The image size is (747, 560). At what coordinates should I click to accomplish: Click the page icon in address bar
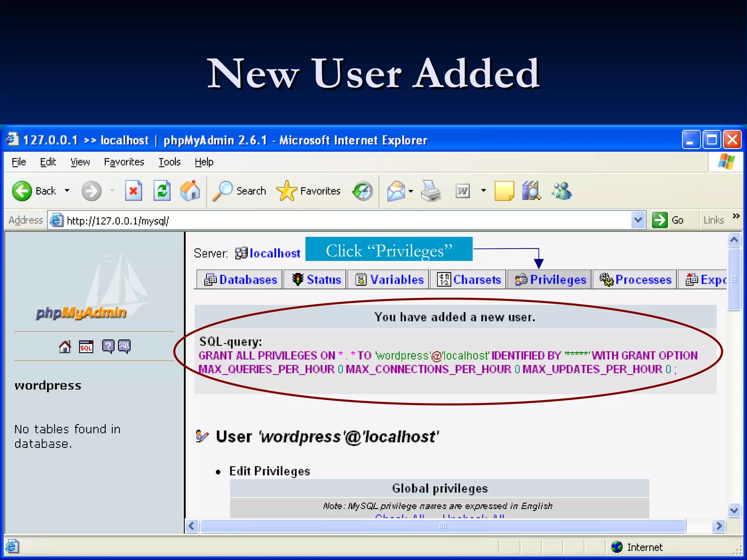coord(56,220)
